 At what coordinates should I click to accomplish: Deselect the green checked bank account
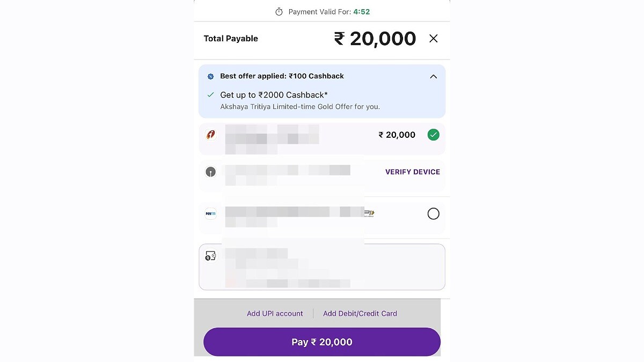tap(433, 135)
